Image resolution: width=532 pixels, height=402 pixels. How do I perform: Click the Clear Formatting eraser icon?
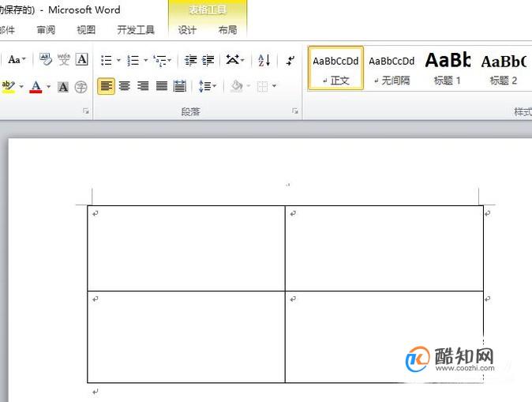[46, 59]
